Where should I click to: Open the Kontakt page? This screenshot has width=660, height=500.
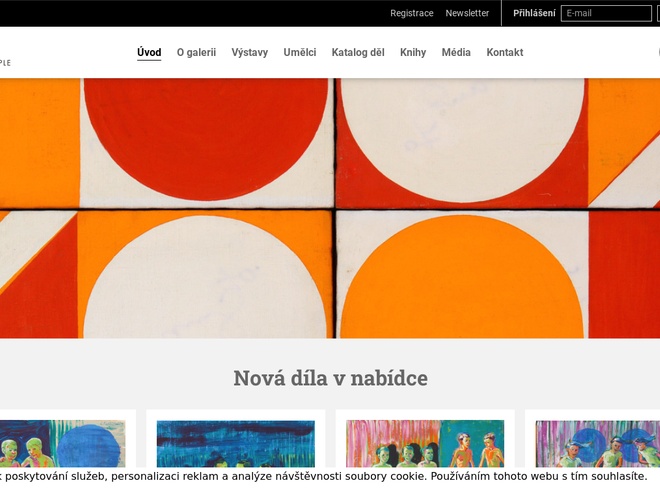click(x=505, y=53)
